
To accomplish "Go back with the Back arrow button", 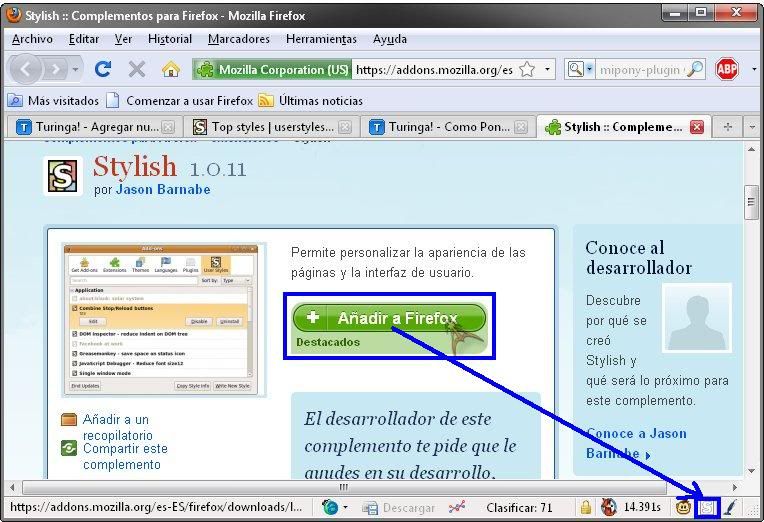I will tap(25, 70).
